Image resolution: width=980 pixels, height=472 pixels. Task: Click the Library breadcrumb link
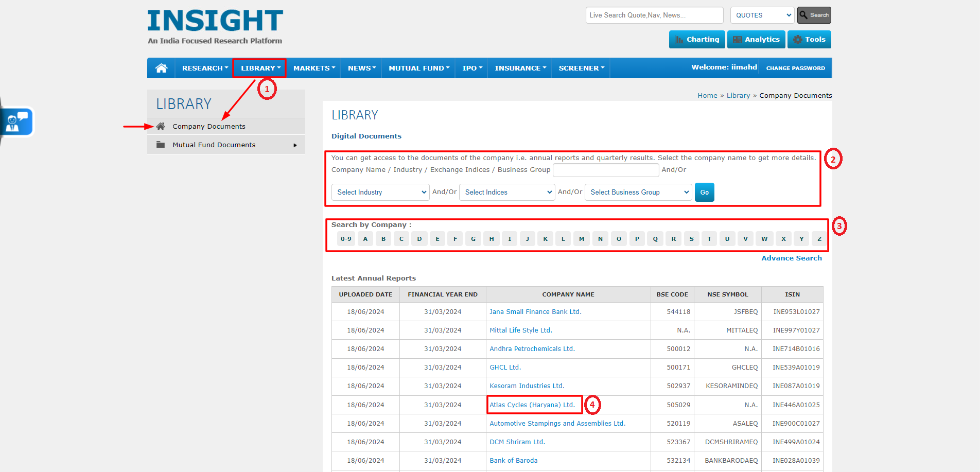tap(738, 96)
